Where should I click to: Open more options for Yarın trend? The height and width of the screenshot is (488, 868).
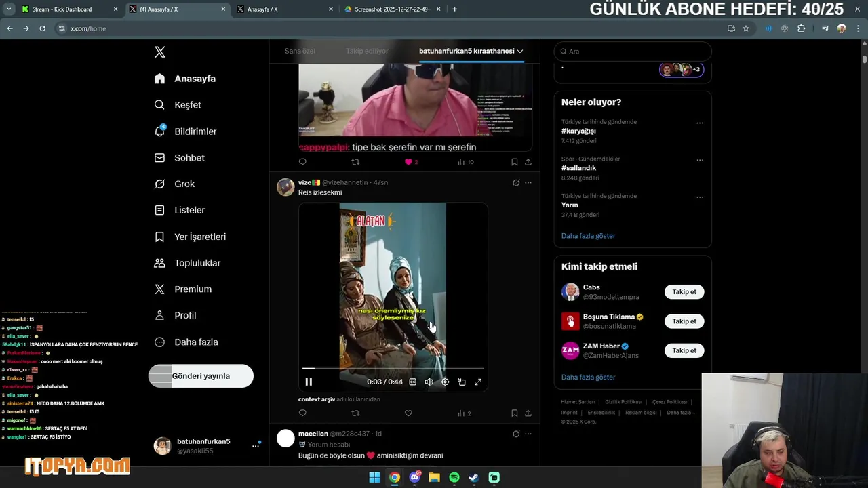(x=700, y=197)
